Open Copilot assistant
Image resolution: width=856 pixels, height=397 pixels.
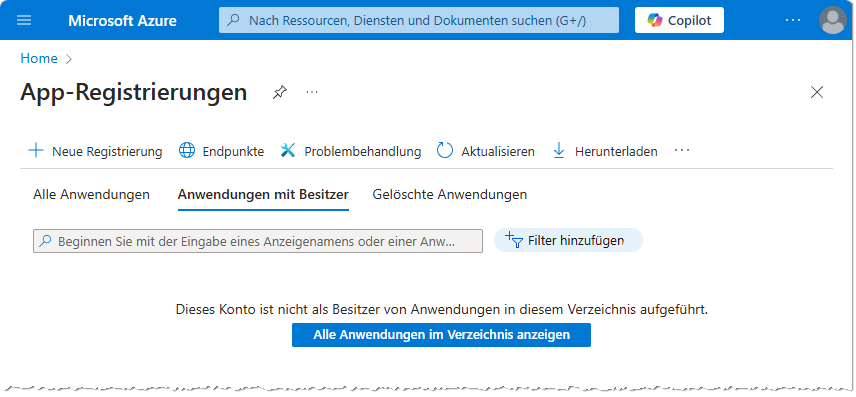[679, 20]
